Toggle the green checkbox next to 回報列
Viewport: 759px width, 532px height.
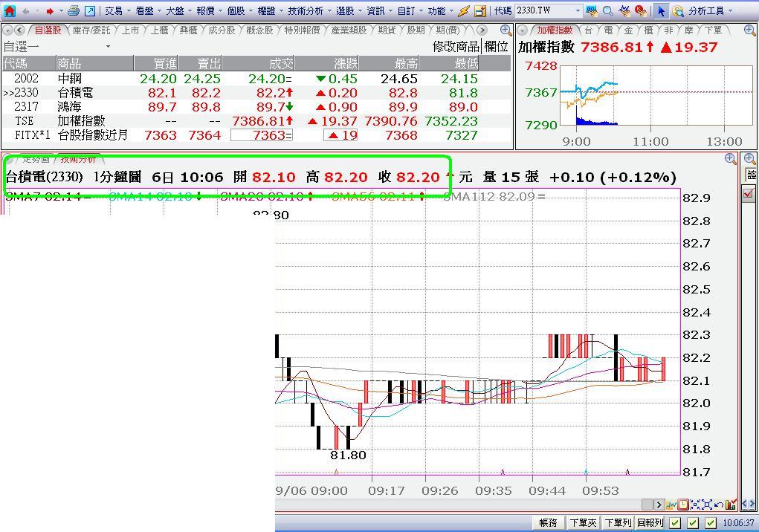click(x=675, y=523)
